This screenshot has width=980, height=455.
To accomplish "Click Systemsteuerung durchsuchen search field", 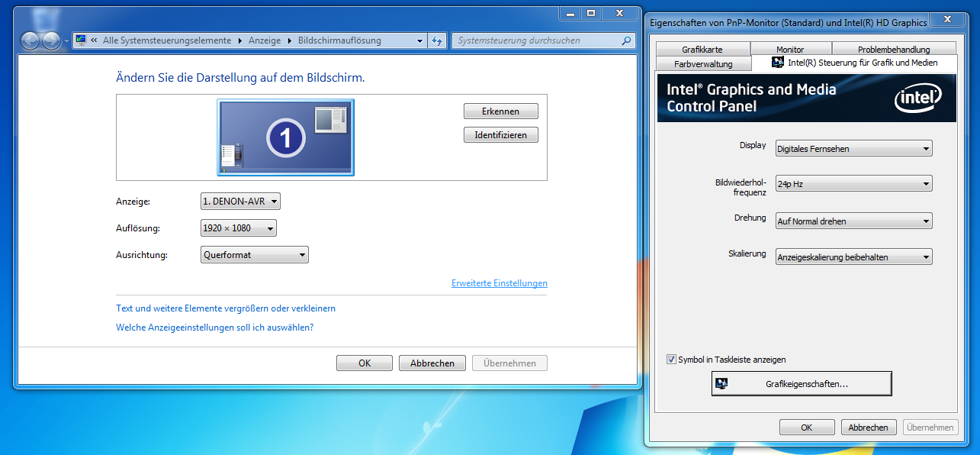I will pyautogui.click(x=543, y=40).
